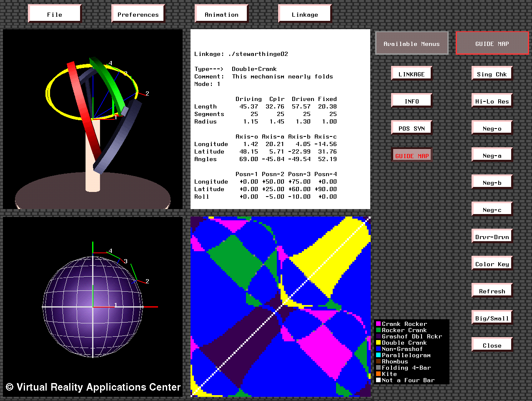Viewport: 532px width, 401px height.
Task: Open the INFO menu button
Action: 412,101
